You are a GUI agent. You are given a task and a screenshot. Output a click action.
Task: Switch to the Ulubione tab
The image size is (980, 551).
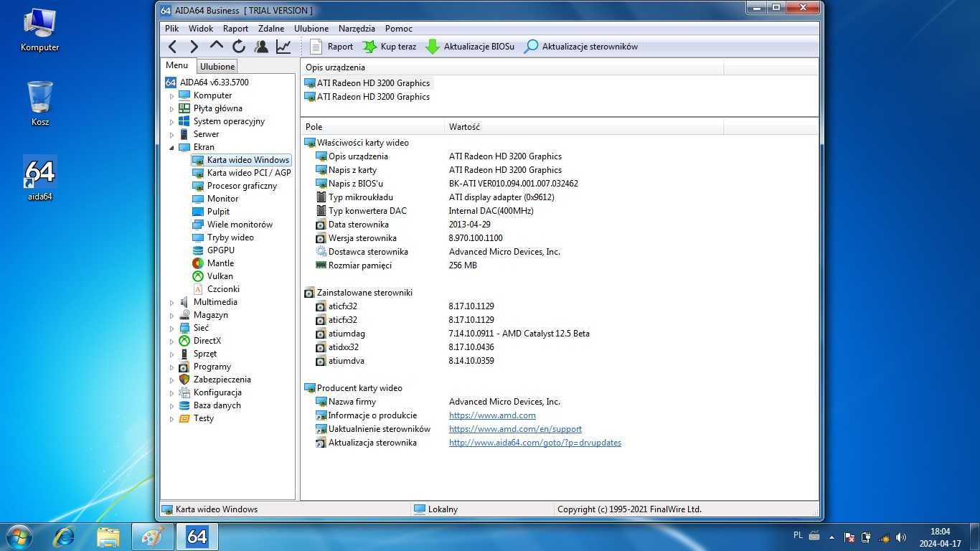pyautogui.click(x=217, y=66)
